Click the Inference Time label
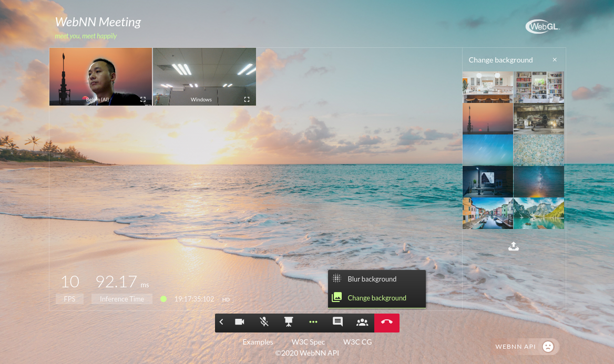This screenshot has height=364, width=614. click(122, 299)
